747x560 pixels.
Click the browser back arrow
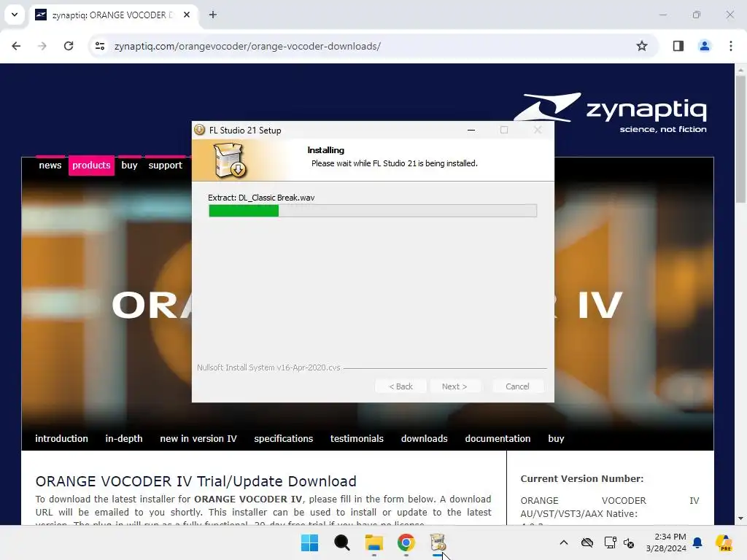click(16, 46)
